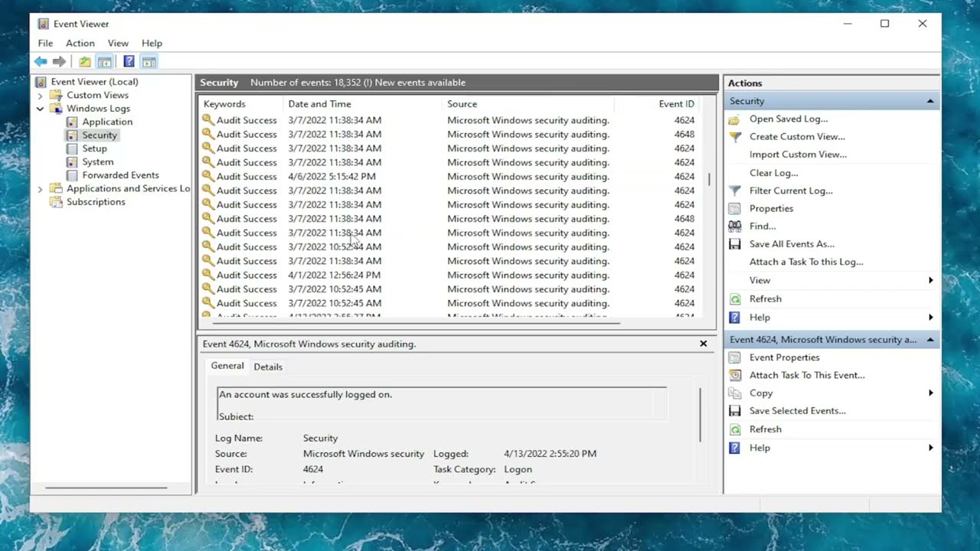Switch to the Details tab

(x=268, y=367)
